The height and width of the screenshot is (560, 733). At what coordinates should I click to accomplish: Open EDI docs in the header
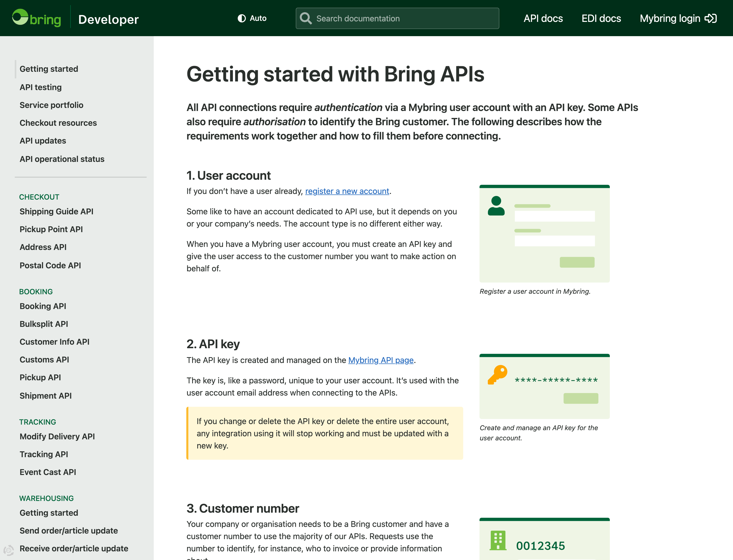pyautogui.click(x=601, y=18)
